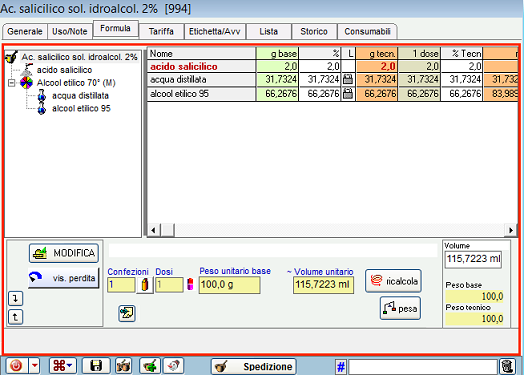
Task: Click the floppy disk save icon
Action: tap(96, 366)
